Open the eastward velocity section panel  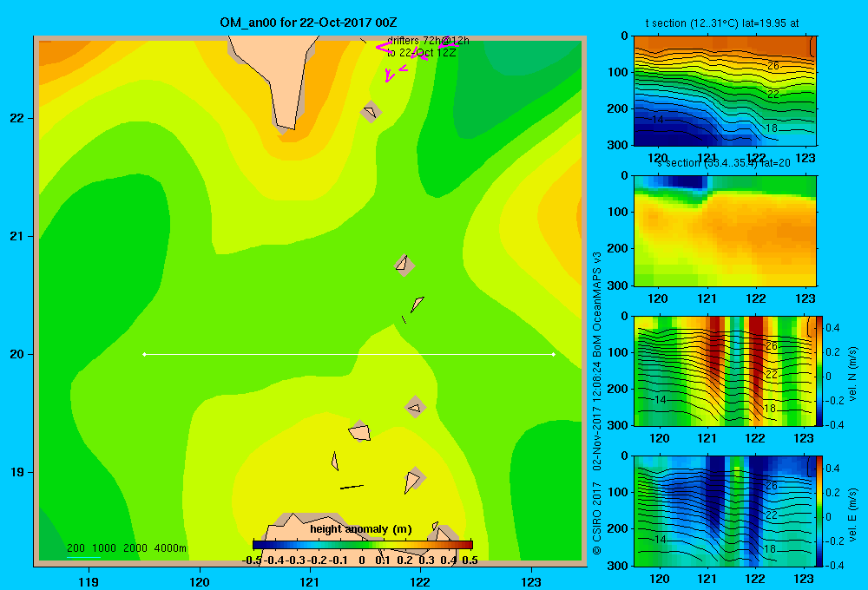click(725, 511)
